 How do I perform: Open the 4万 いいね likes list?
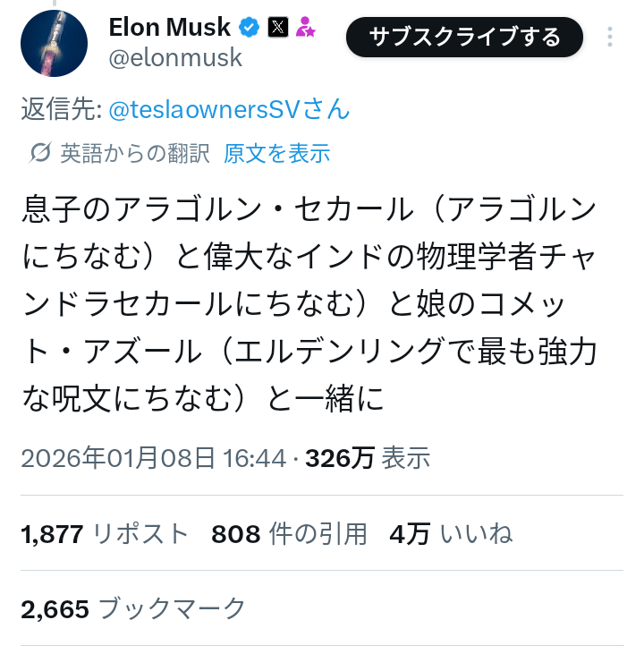click(x=451, y=534)
